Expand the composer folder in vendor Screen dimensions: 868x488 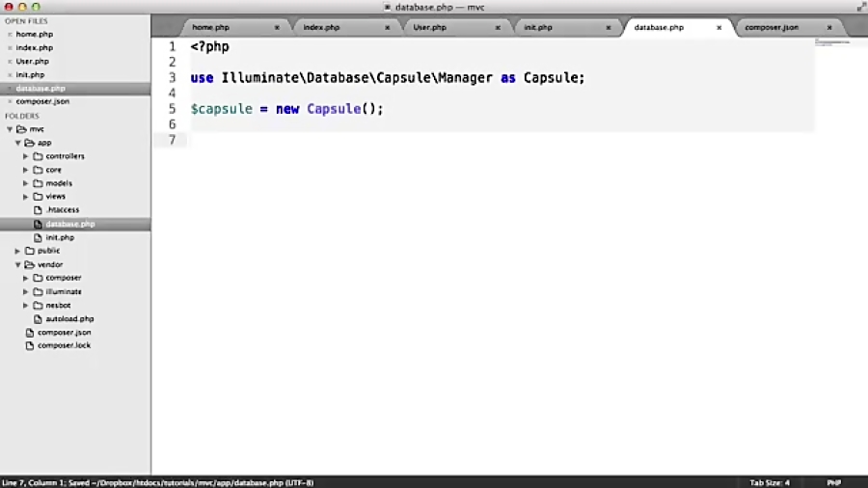25,278
